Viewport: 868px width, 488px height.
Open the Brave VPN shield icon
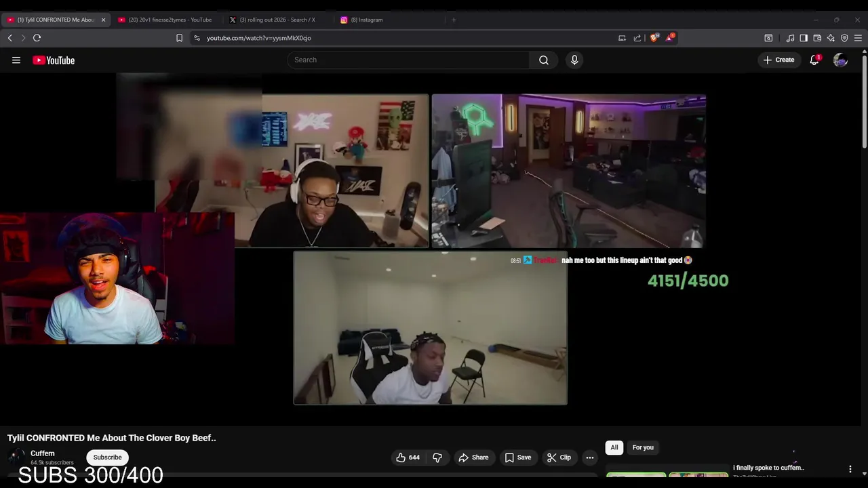844,38
